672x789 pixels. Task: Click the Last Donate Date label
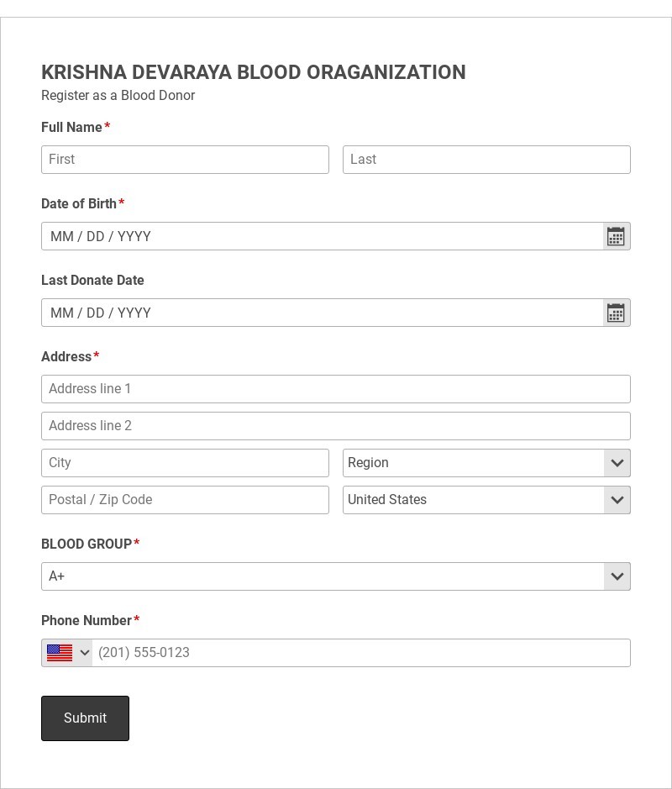[92, 281]
